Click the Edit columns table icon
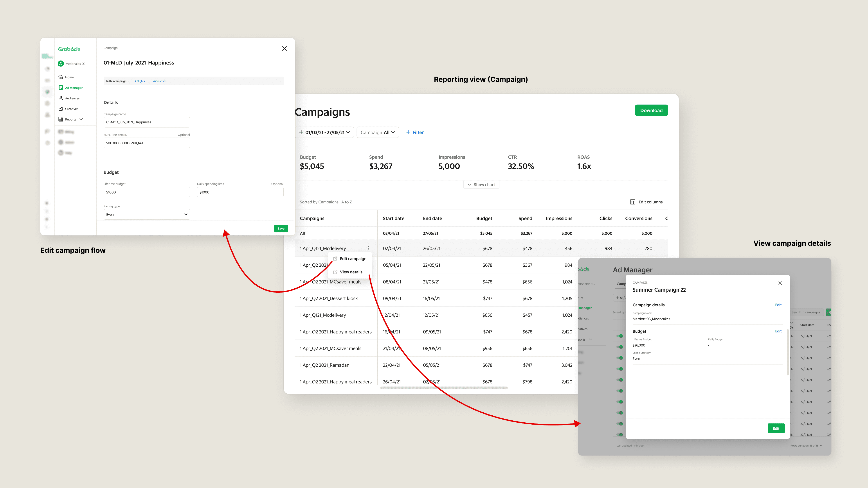 coord(632,202)
